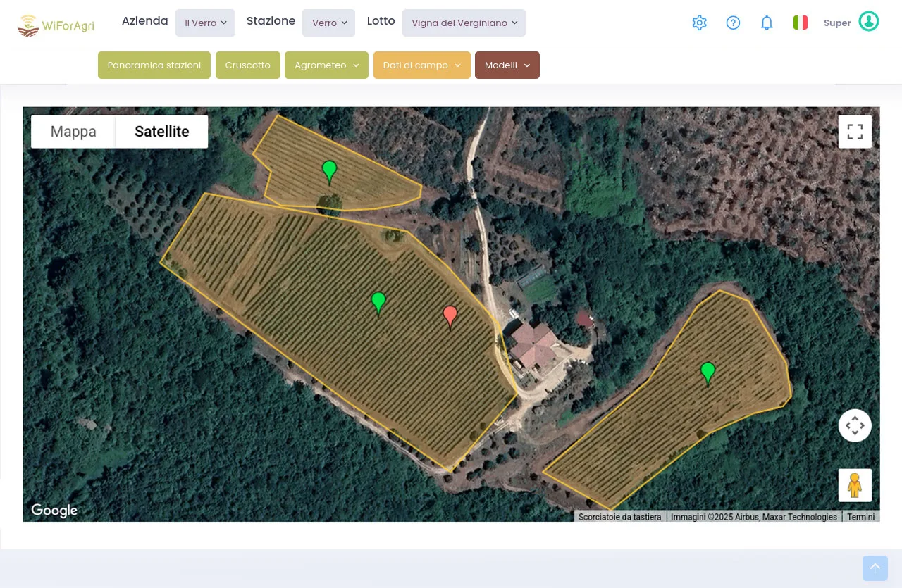
Task: Switch map to Mappa view
Action: pyautogui.click(x=73, y=132)
